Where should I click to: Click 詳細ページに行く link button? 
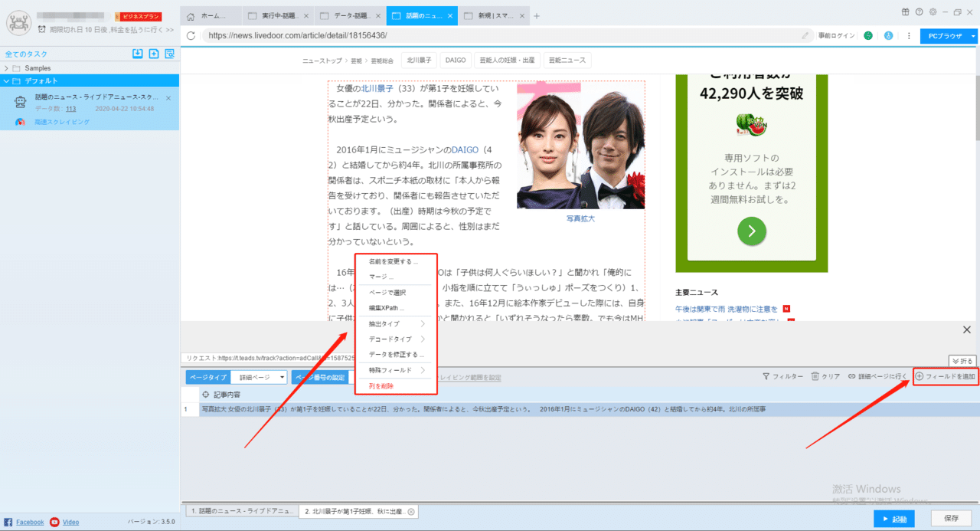point(877,377)
